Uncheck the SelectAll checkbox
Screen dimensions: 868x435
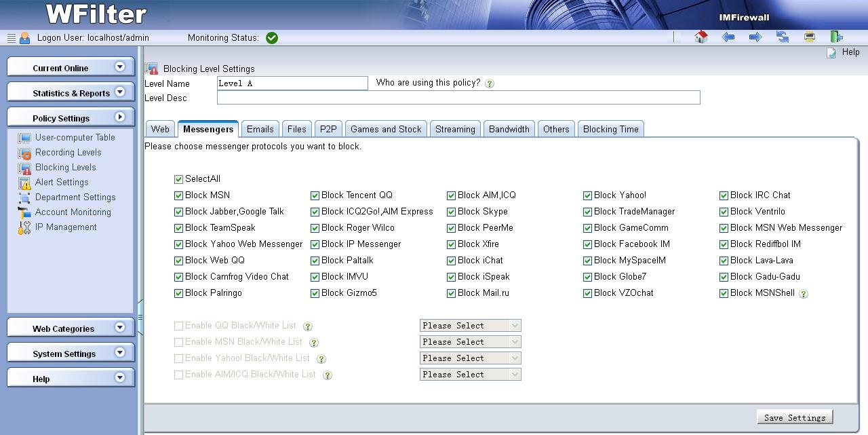(178, 179)
